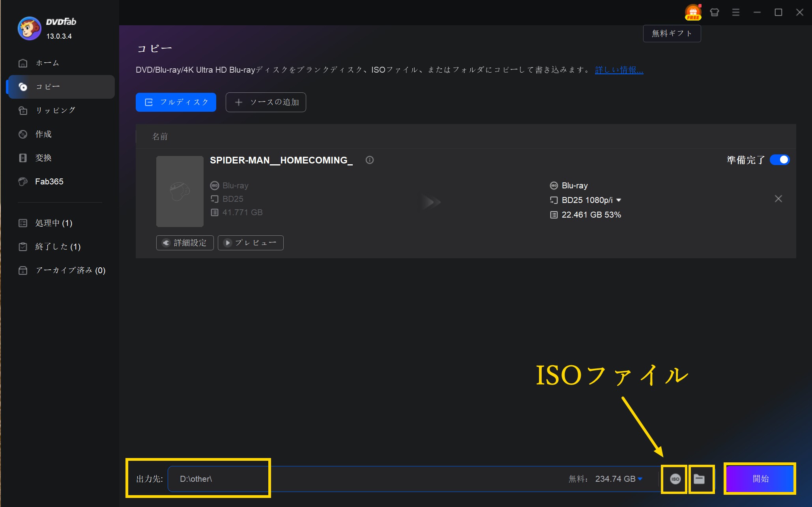The height and width of the screenshot is (507, 812).
Task: Click the 開始 start button
Action: 760,479
